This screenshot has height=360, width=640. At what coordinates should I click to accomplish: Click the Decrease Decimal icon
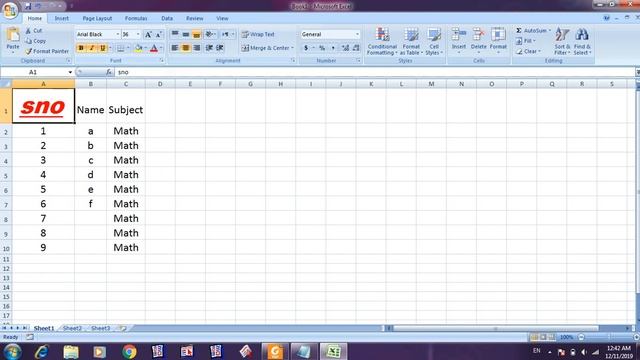coord(356,48)
